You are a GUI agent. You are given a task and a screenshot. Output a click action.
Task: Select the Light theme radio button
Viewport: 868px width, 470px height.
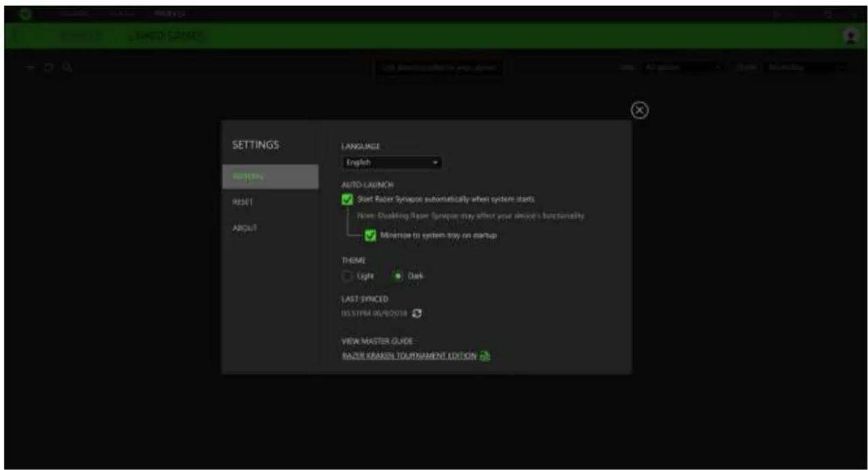(347, 276)
